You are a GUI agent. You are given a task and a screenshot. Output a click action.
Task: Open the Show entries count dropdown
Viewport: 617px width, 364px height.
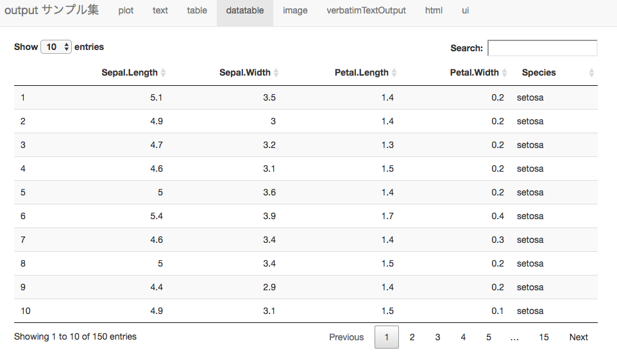tap(56, 47)
